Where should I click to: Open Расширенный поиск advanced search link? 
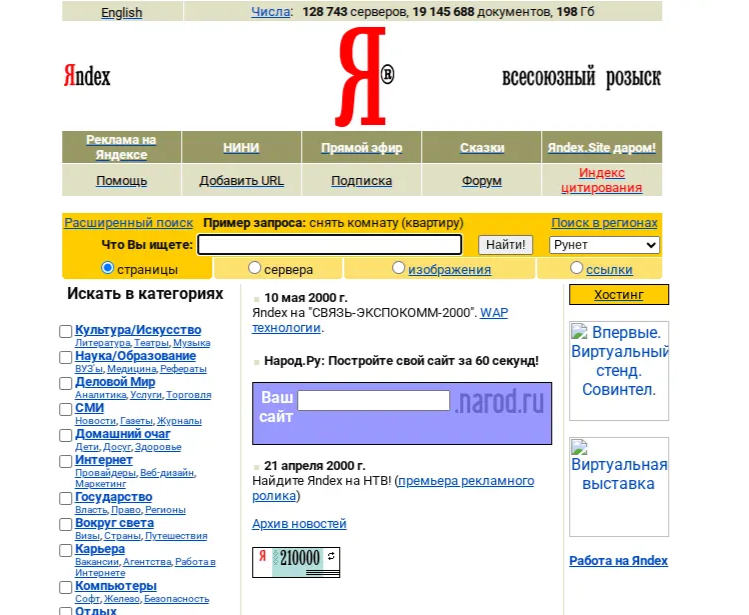pos(128,223)
